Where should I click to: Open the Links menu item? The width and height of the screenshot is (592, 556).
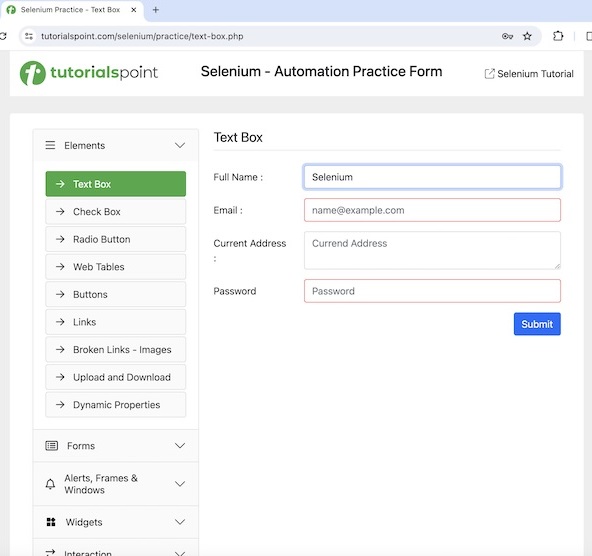click(x=116, y=322)
